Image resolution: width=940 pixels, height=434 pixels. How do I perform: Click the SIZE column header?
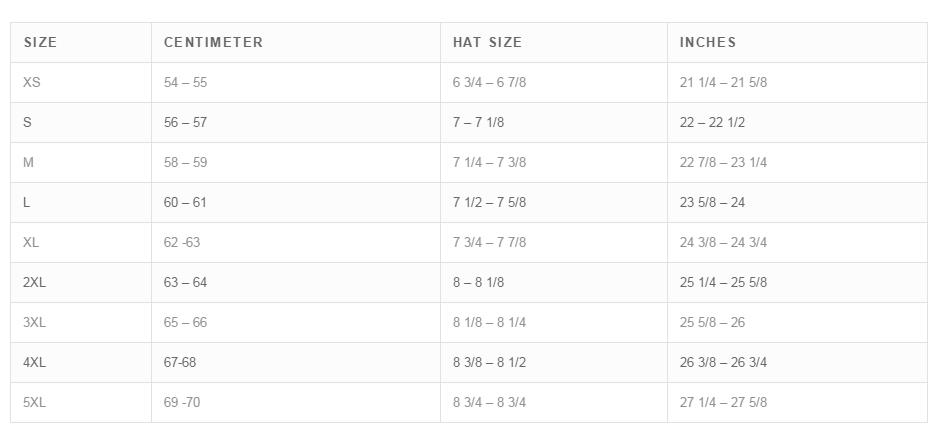(x=40, y=42)
